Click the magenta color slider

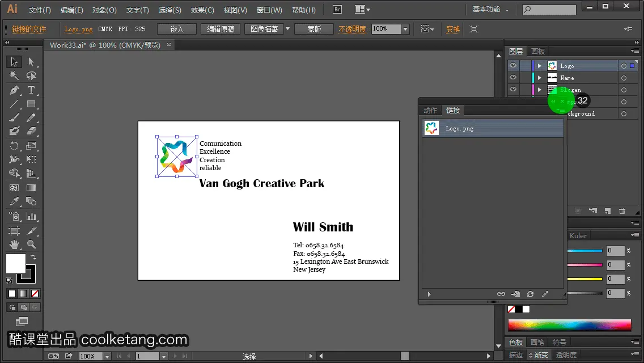click(585, 265)
